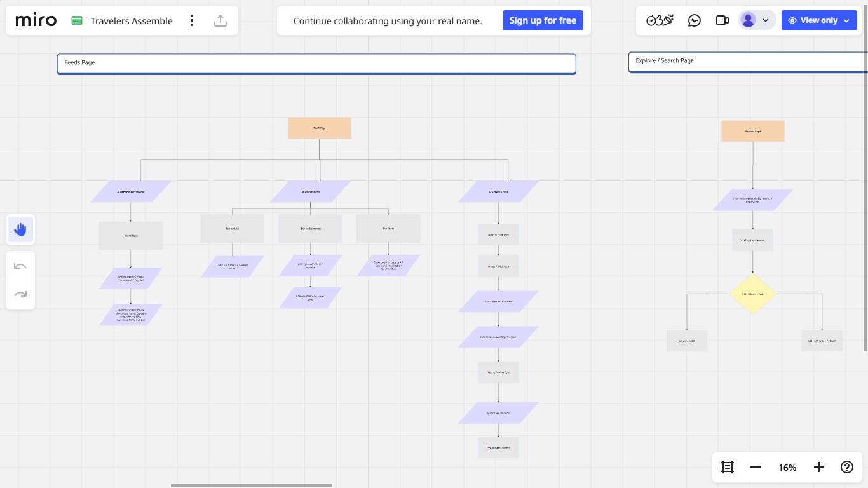The width and height of the screenshot is (868, 488).
Task: Select the hand pan tool
Action: click(x=20, y=229)
